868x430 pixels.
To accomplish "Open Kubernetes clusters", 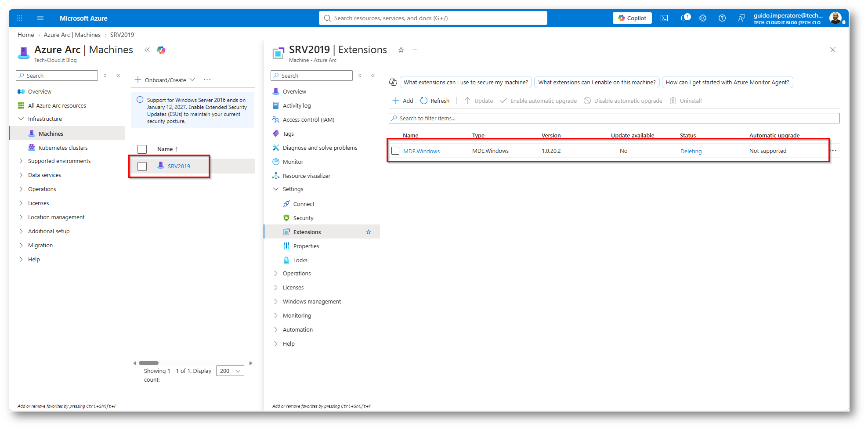I will [63, 148].
